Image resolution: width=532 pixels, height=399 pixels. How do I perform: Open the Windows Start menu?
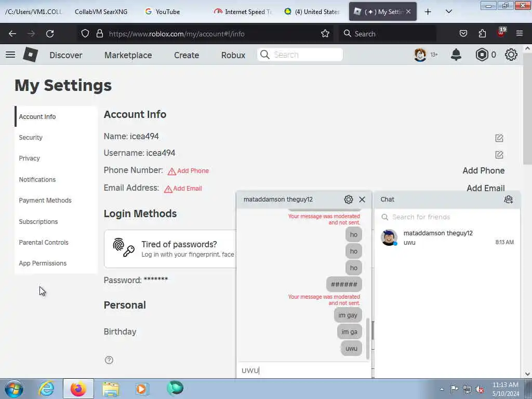point(14,389)
